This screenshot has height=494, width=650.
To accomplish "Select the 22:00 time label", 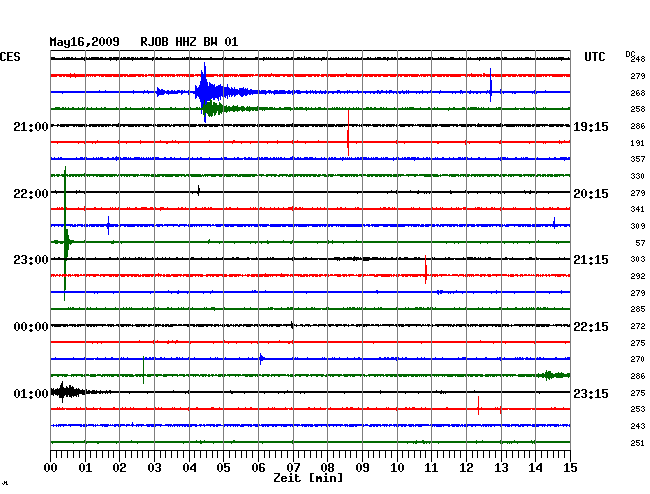I will tap(31, 194).
